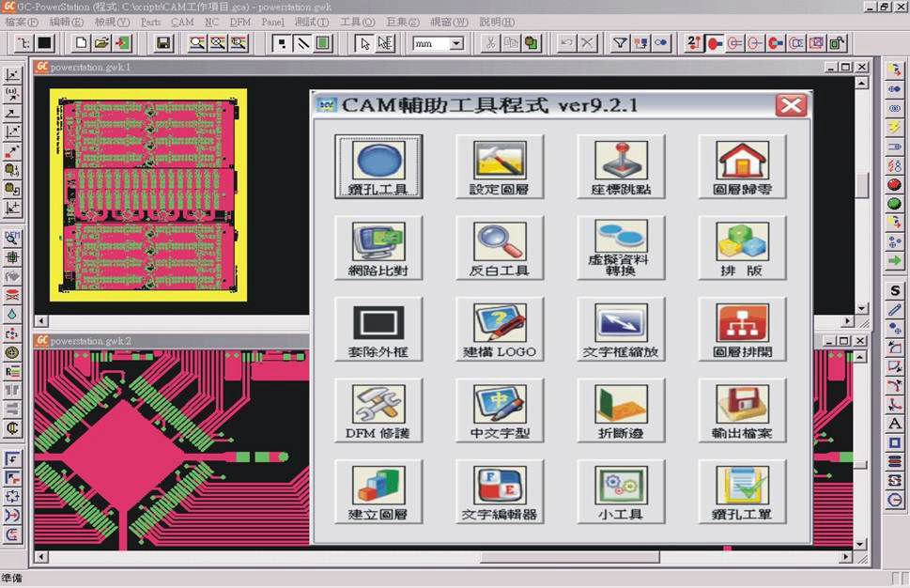910x588 pixels.
Task: Open the DFM menu
Action: click(239, 22)
